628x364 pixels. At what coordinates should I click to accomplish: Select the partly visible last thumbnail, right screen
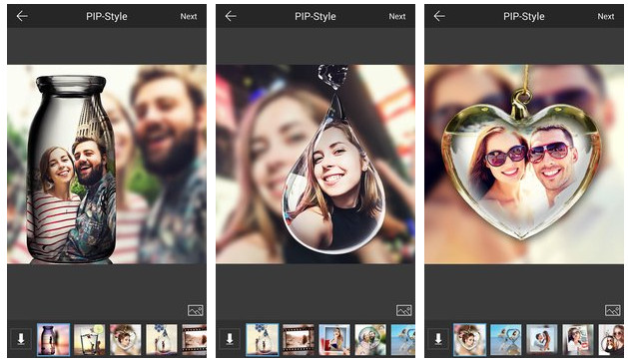[x=611, y=340]
